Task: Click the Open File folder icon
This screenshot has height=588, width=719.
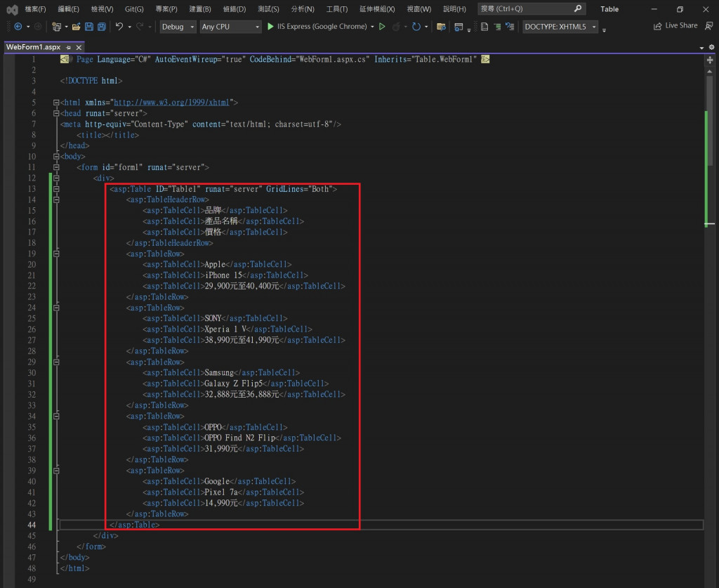Action: [x=76, y=27]
